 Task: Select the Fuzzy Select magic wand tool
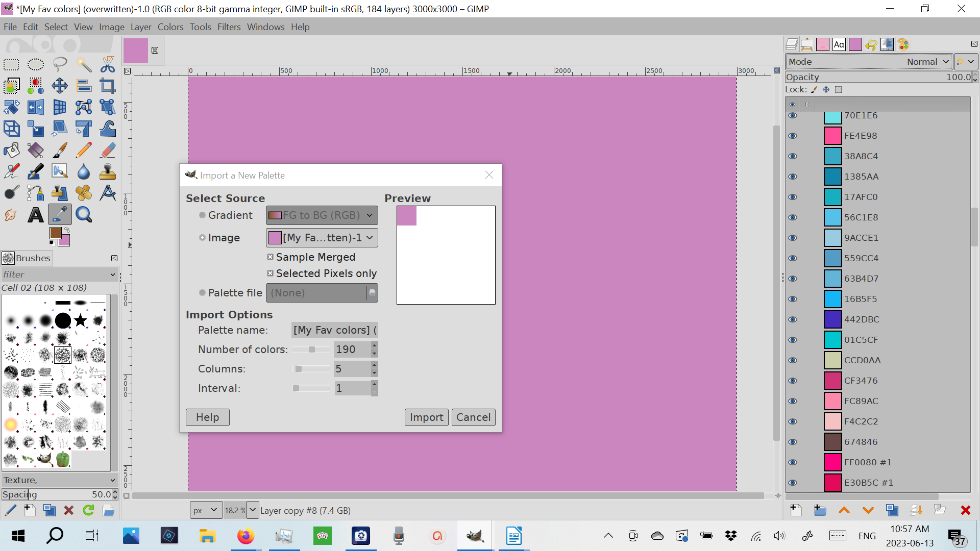point(84,65)
